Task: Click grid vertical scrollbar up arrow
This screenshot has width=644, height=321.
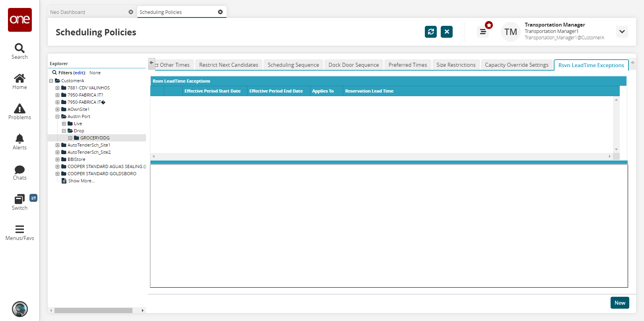Action: tap(616, 100)
